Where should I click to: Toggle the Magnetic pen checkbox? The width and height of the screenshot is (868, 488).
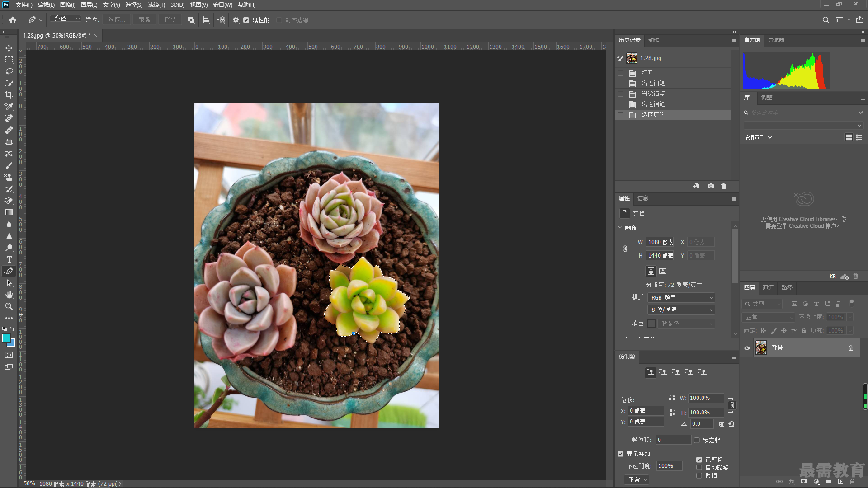[x=246, y=20]
